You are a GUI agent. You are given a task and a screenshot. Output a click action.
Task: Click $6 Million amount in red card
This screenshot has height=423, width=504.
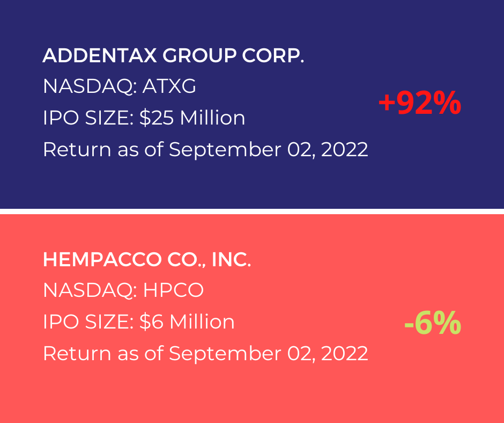tap(187, 322)
